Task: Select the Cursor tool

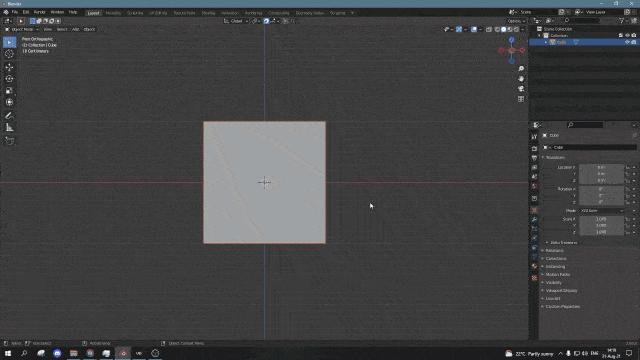Action: click(x=9, y=54)
